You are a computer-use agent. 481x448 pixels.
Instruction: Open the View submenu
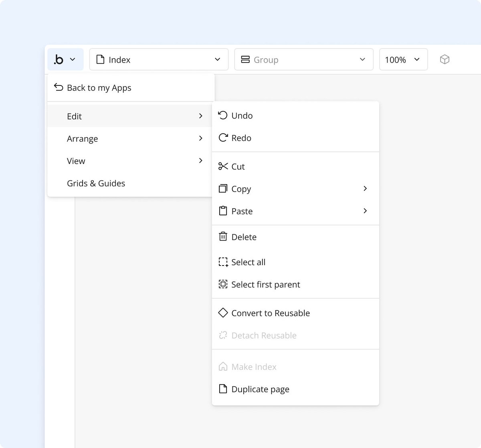point(129,161)
